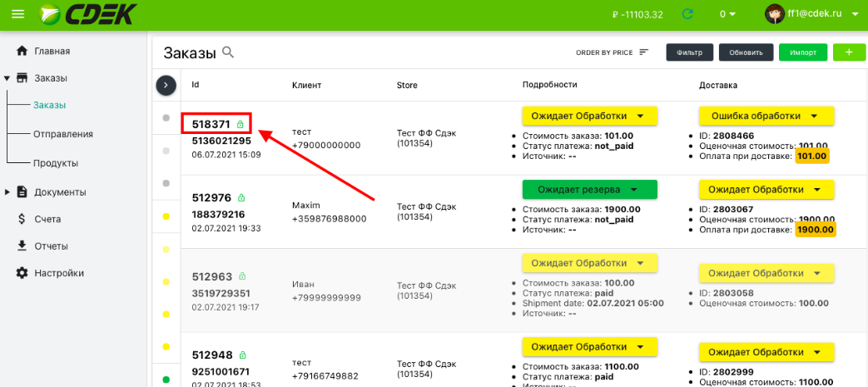Screen dimensions: 868x387
Task: Expand the panel with round chevron button
Action: (x=166, y=85)
